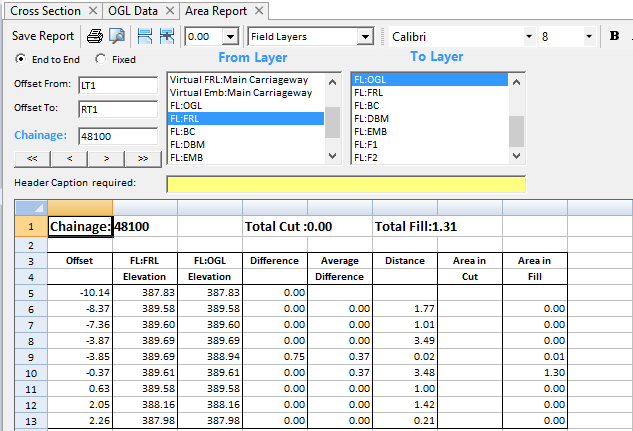
Task: Open the 0.00 decimal format dropdown
Action: pyautogui.click(x=231, y=36)
